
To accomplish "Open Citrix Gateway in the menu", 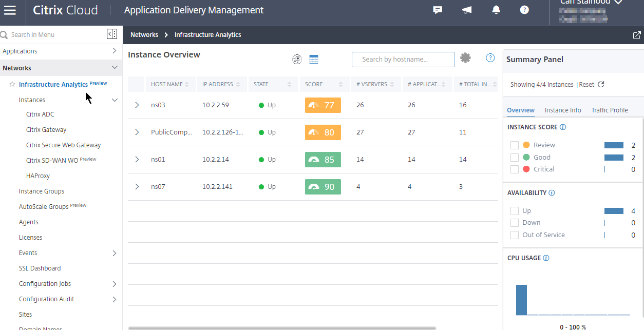I will (x=46, y=130).
